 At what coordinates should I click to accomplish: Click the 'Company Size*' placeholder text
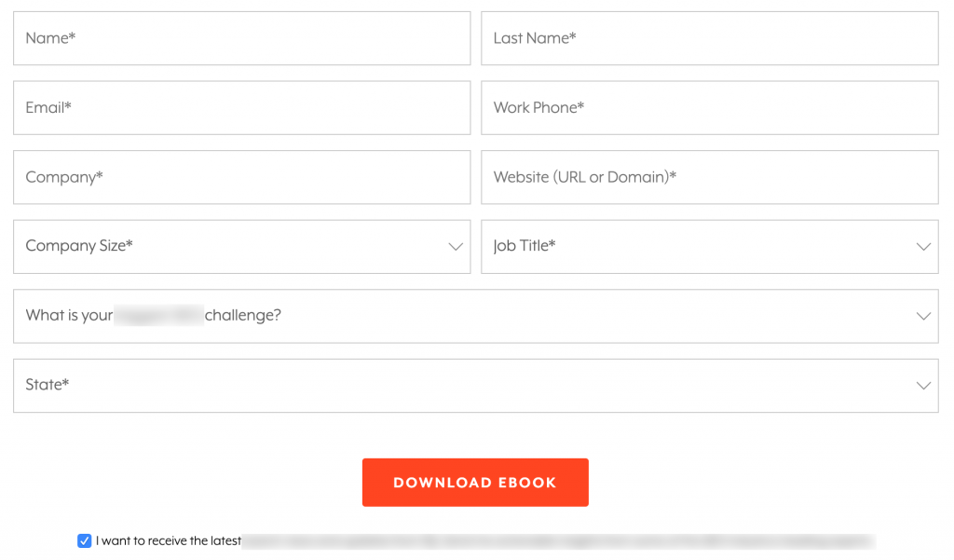click(x=79, y=246)
